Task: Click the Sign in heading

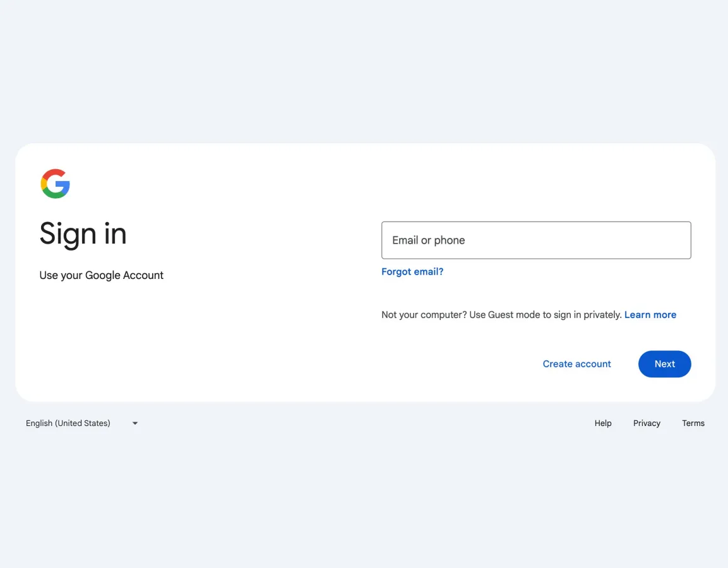Action: click(83, 234)
